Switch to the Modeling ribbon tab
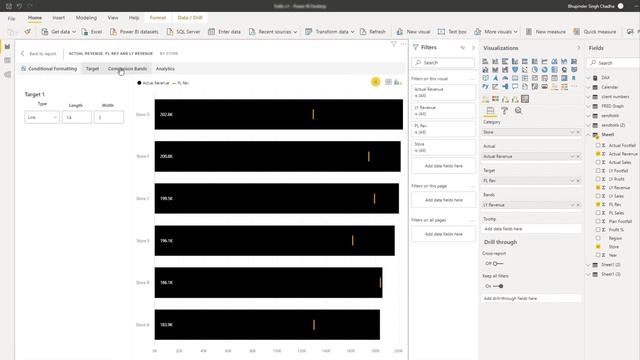 point(86,18)
